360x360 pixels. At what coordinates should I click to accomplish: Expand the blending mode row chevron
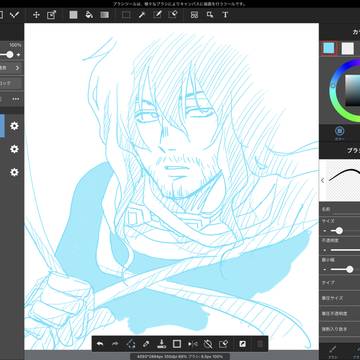[x=18, y=68]
